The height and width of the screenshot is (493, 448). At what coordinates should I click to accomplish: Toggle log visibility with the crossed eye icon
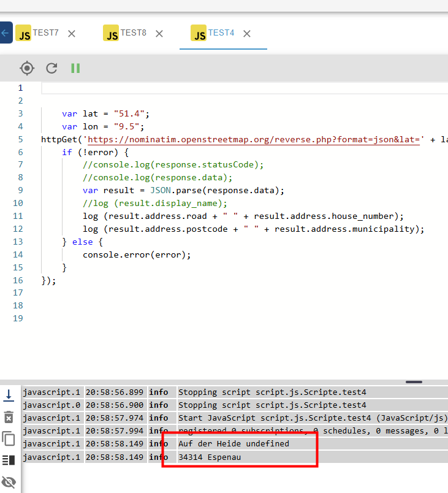pyautogui.click(x=9, y=482)
